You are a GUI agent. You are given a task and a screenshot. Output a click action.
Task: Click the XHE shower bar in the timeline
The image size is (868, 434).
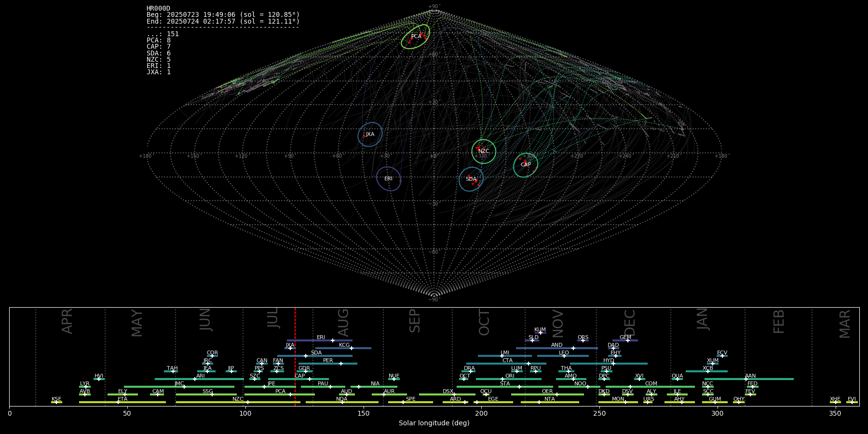point(835,402)
